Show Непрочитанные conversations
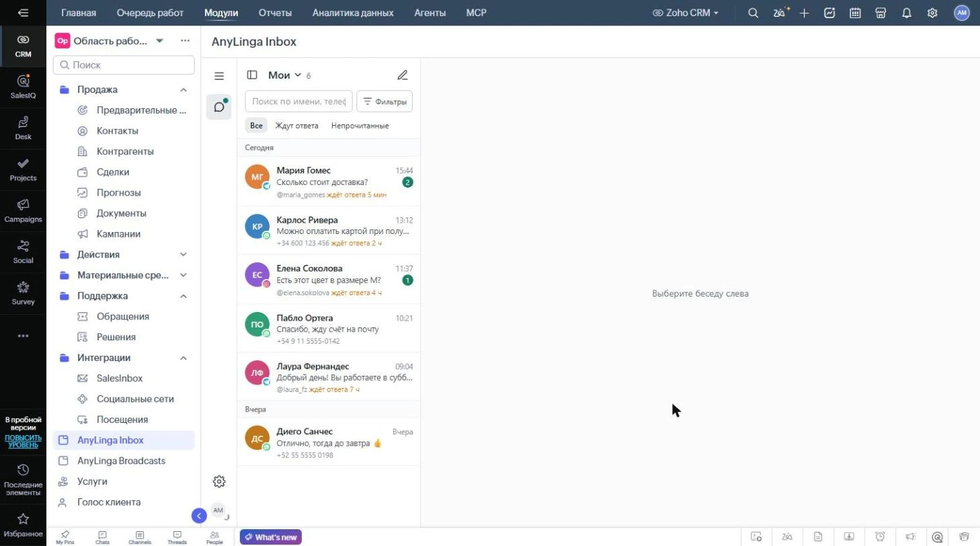The image size is (980, 546). click(x=360, y=126)
